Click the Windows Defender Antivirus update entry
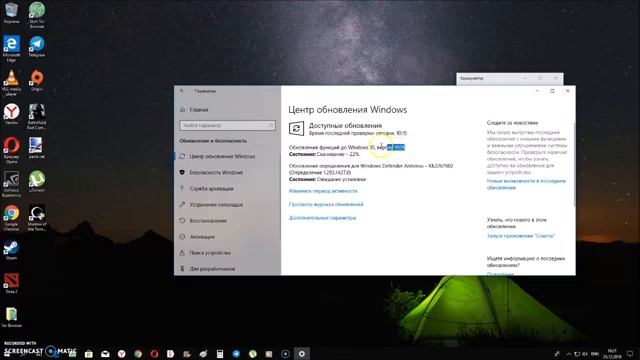The image size is (640, 360). click(371, 169)
